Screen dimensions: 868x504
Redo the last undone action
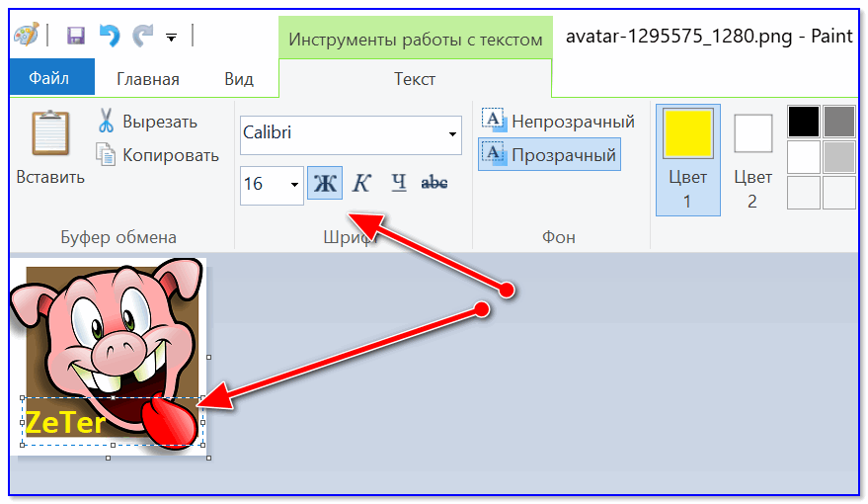[143, 36]
